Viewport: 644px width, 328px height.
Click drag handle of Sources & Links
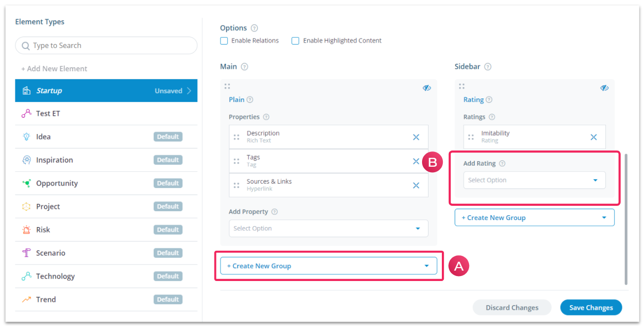(x=236, y=186)
